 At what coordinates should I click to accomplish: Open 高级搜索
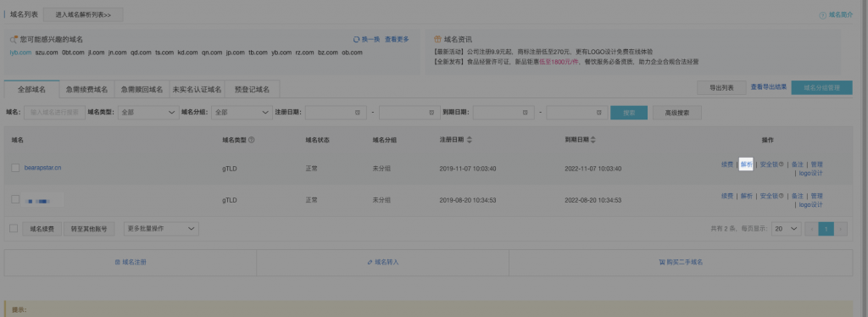[x=677, y=112]
